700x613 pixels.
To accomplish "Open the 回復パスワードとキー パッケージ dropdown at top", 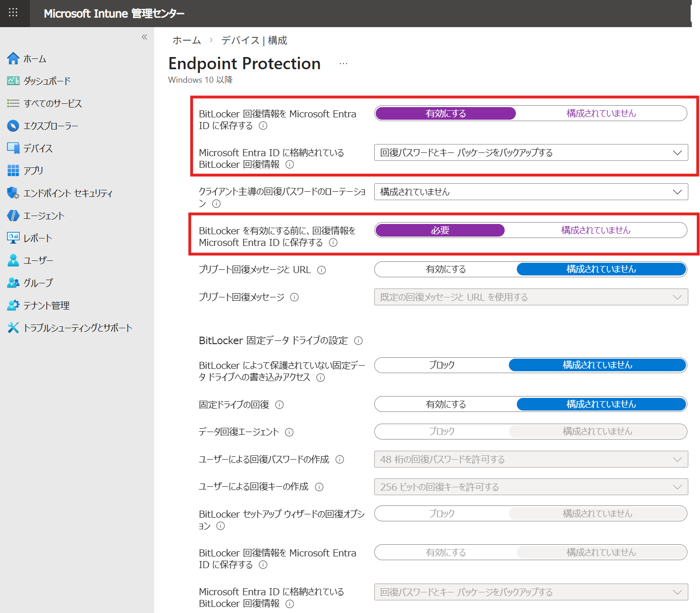I will pos(531,152).
